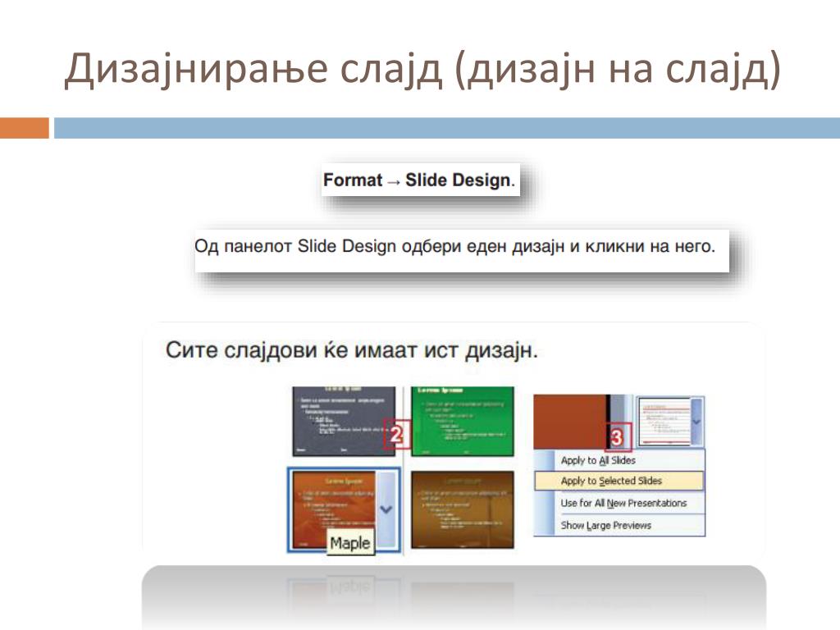840x630 pixels.
Task: Click the 'Format → Slide Design.' text box
Action: tap(421, 180)
